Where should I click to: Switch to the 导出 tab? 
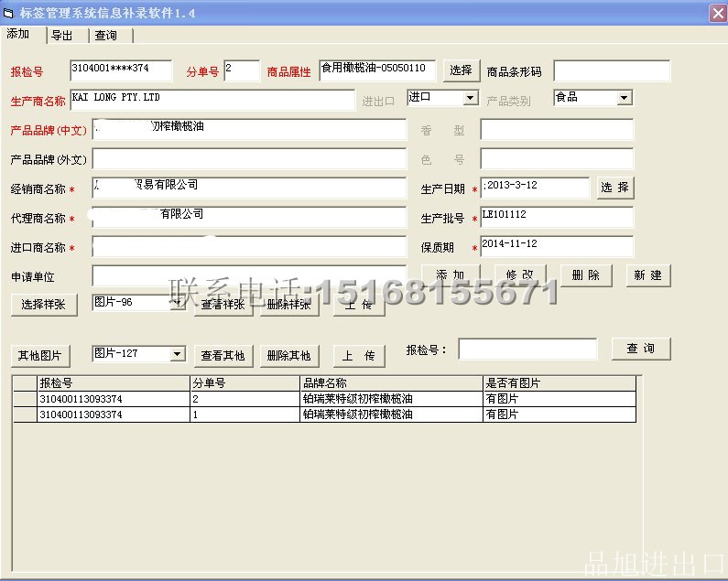click(x=62, y=36)
